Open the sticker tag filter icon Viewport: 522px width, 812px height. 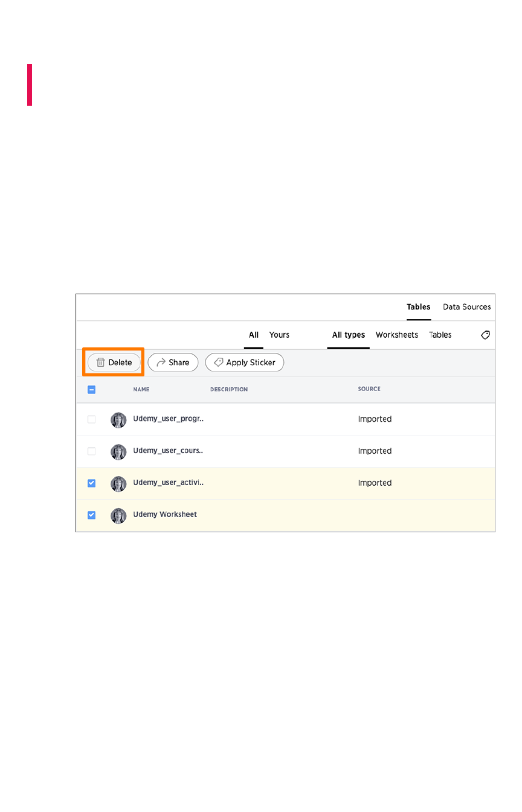tap(485, 335)
